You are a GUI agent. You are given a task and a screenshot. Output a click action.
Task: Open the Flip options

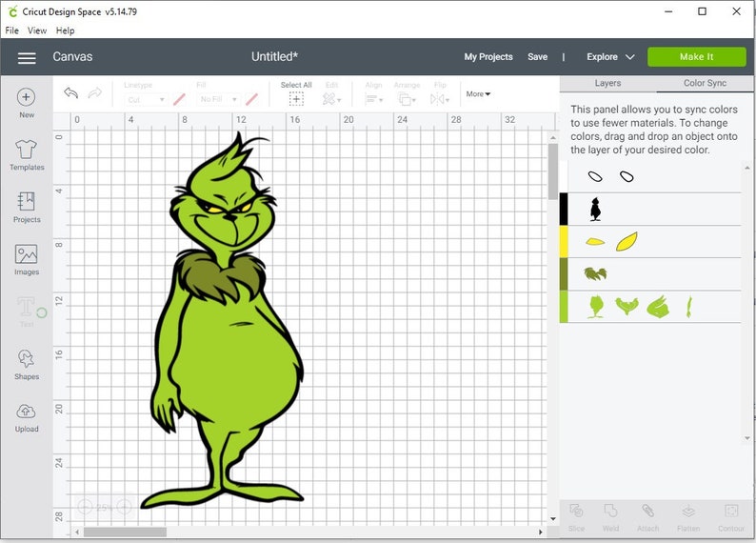tap(440, 93)
